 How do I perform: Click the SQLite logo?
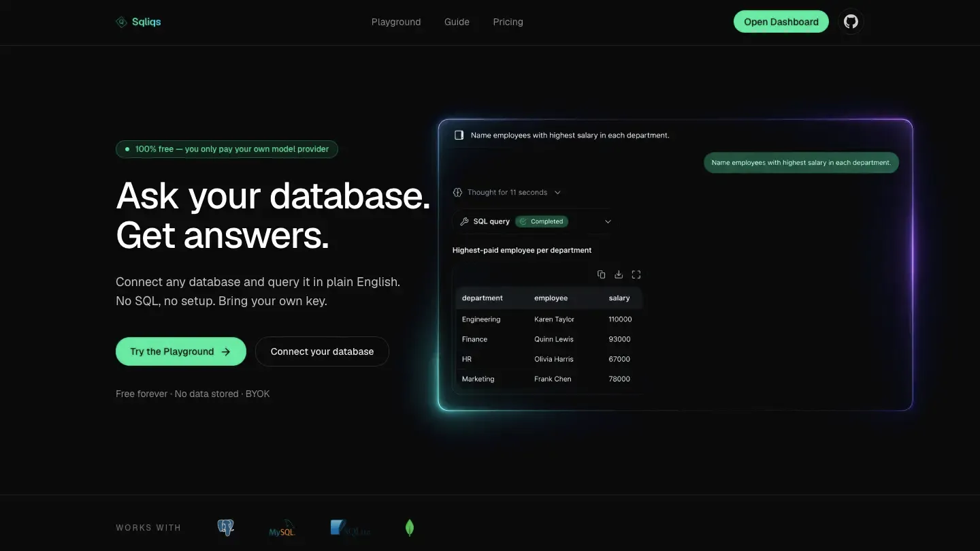350,528
